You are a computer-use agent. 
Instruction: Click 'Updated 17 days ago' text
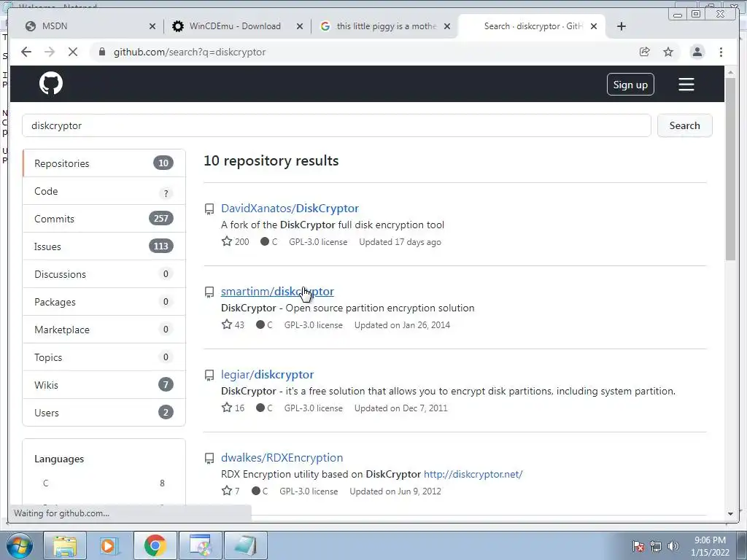click(x=400, y=242)
